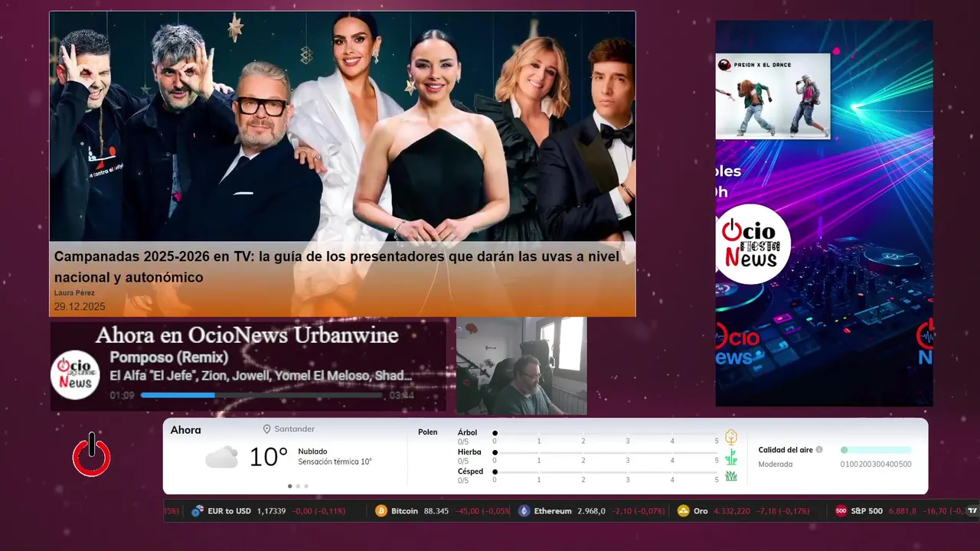Click the Árbol tree pollen icon
980x551 pixels.
point(731,437)
